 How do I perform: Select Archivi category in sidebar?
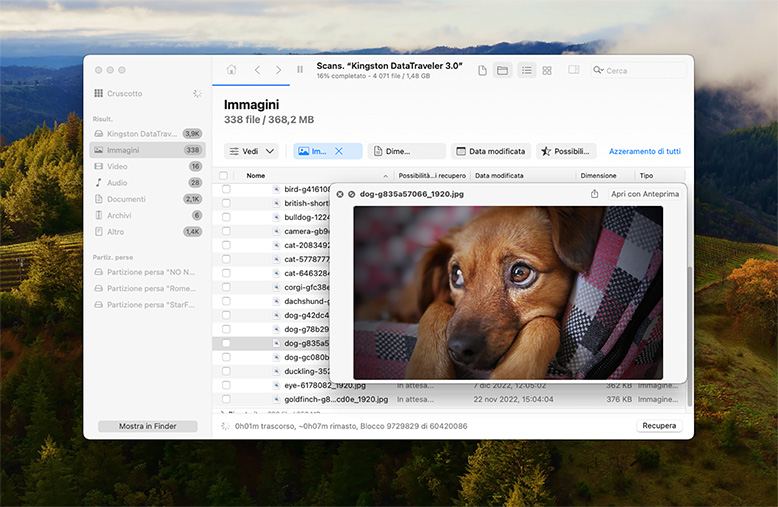[x=147, y=215]
